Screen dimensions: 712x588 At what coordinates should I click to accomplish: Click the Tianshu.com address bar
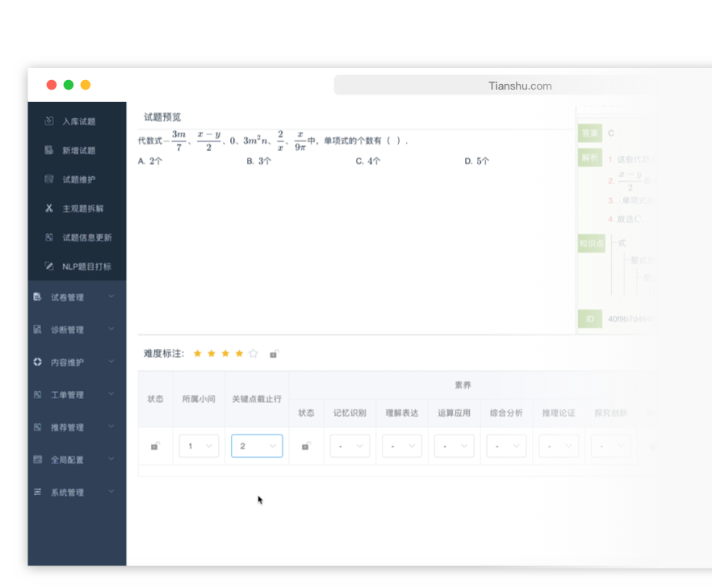coord(520,86)
